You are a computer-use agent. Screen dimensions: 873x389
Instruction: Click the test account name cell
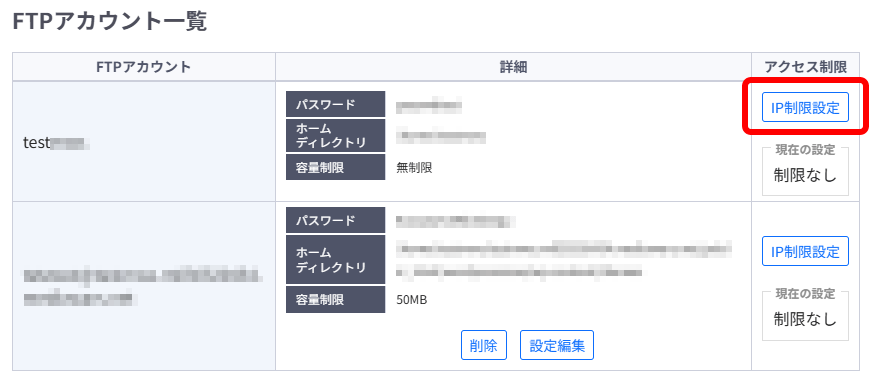click(x=144, y=142)
